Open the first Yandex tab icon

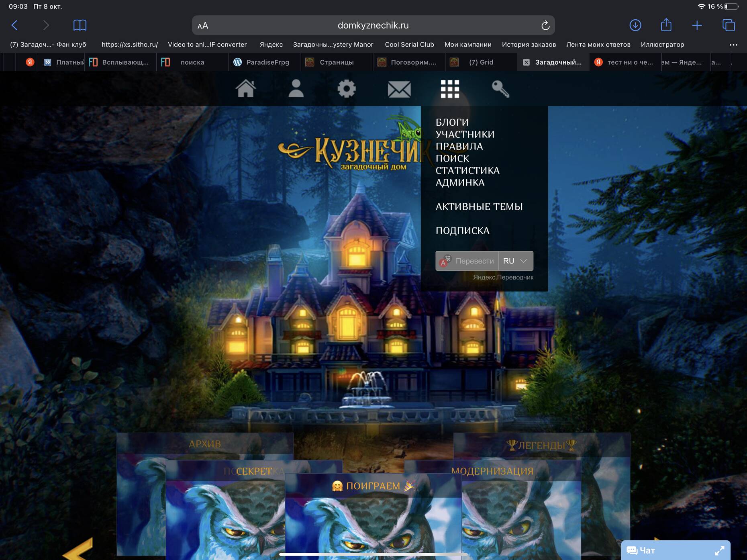30,62
